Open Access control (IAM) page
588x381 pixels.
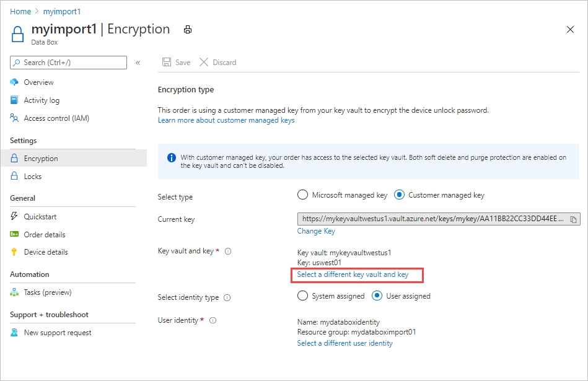pyautogui.click(x=56, y=118)
